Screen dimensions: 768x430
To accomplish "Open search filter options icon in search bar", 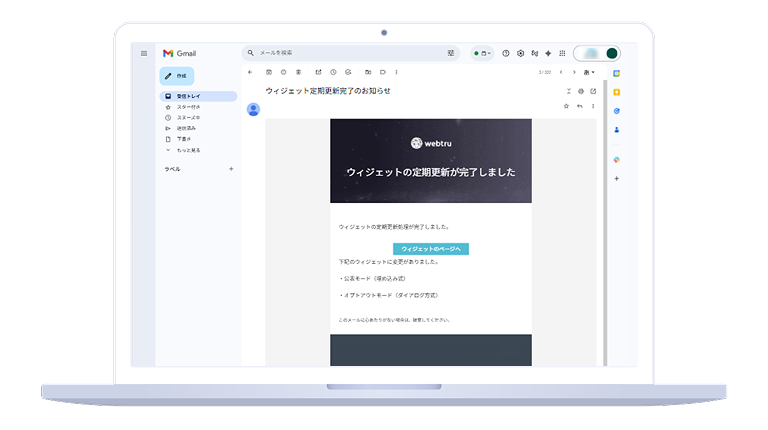I will (x=451, y=53).
